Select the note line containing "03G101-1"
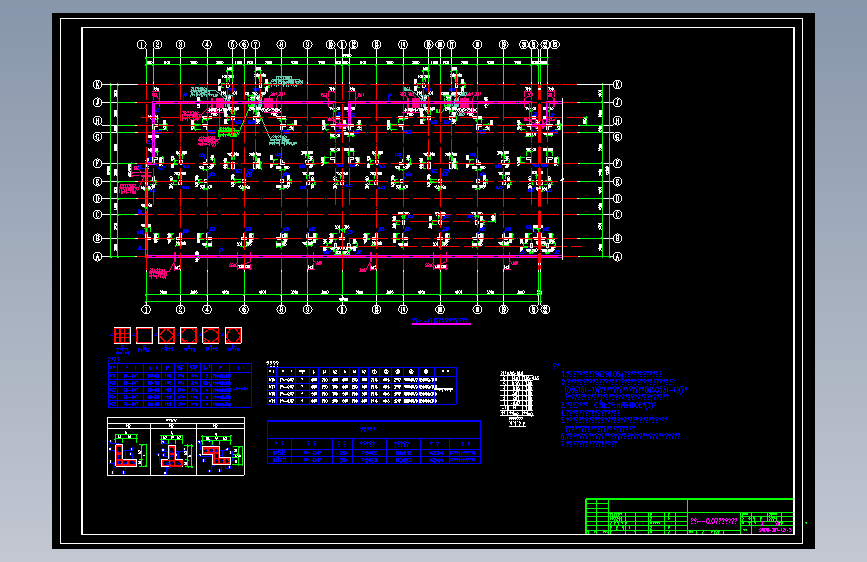Viewport: 867px width, 562px height. pos(625,389)
